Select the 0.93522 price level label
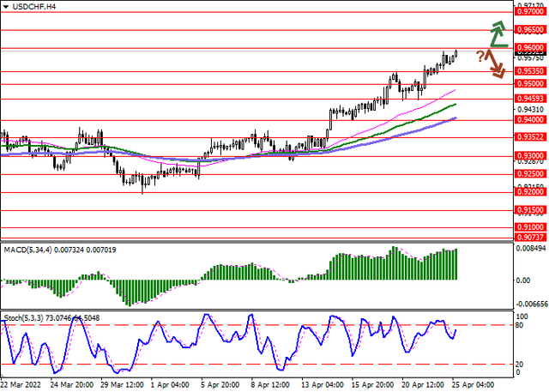The height and width of the screenshot is (392, 549). (530, 136)
